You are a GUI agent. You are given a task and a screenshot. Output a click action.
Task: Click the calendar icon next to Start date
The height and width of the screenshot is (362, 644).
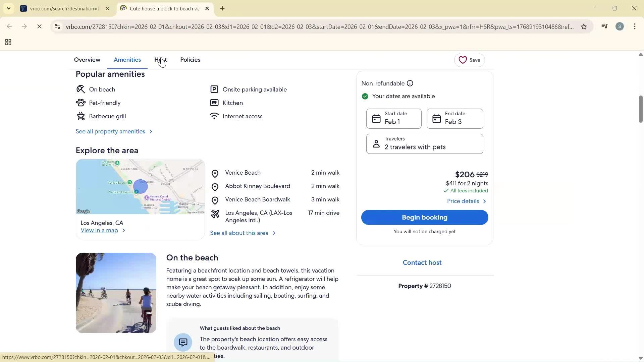click(376, 118)
